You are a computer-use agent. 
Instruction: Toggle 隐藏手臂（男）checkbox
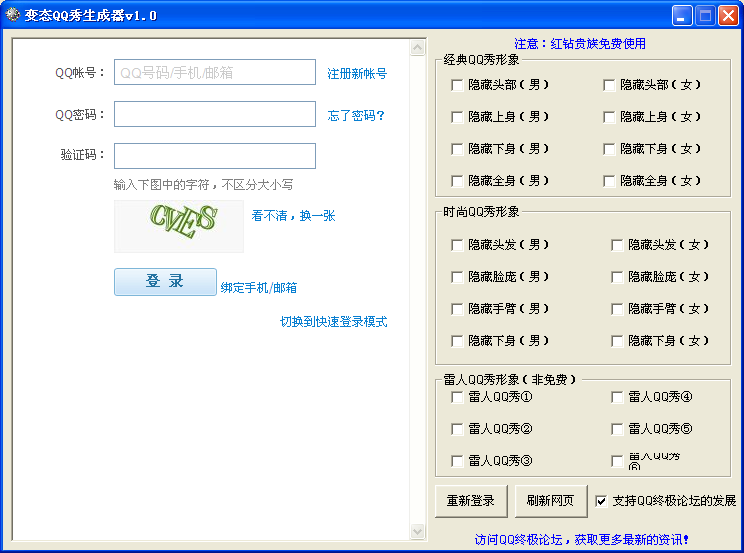(x=457, y=309)
